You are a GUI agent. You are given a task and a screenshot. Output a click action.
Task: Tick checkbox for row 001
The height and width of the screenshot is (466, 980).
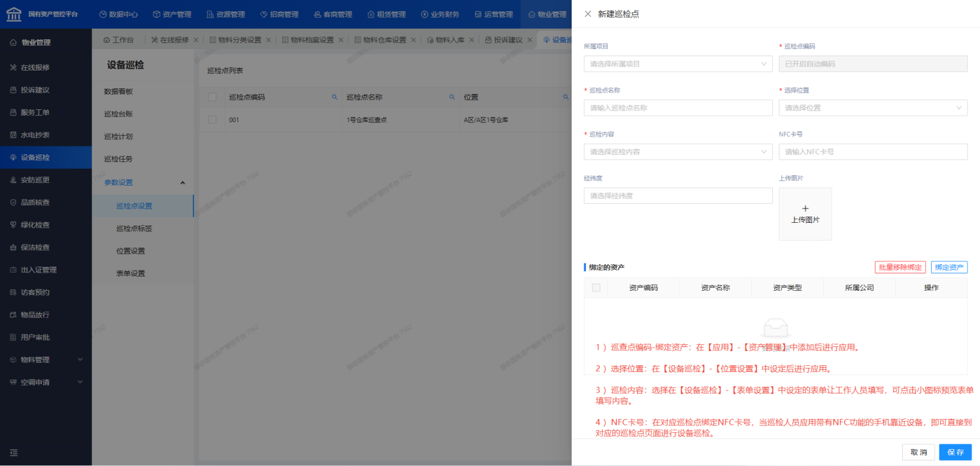[x=212, y=120]
